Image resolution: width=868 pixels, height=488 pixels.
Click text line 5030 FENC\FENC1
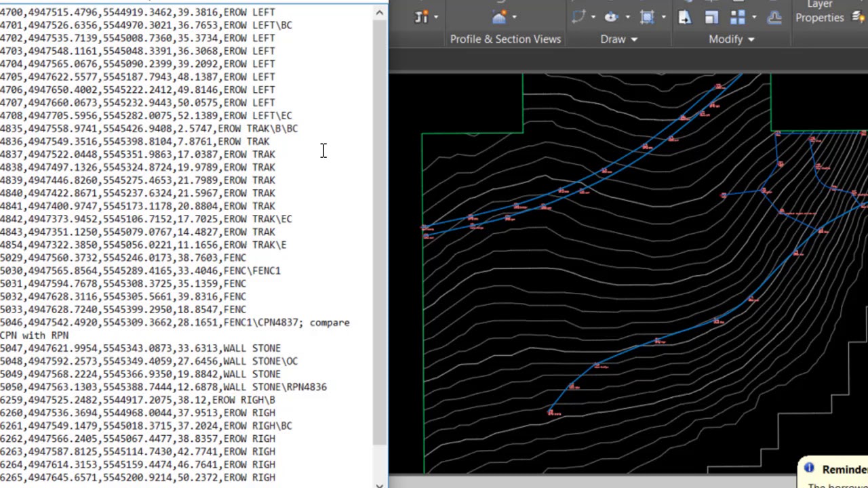140,270
